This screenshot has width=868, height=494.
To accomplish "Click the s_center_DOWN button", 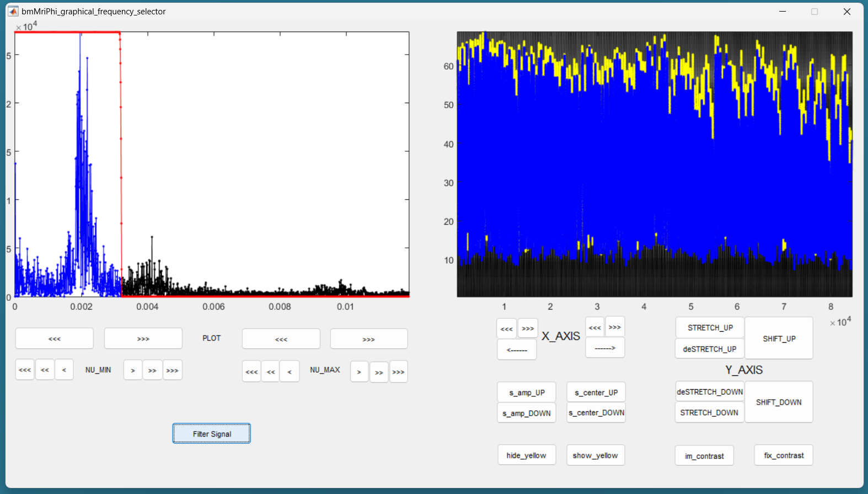I will [596, 412].
